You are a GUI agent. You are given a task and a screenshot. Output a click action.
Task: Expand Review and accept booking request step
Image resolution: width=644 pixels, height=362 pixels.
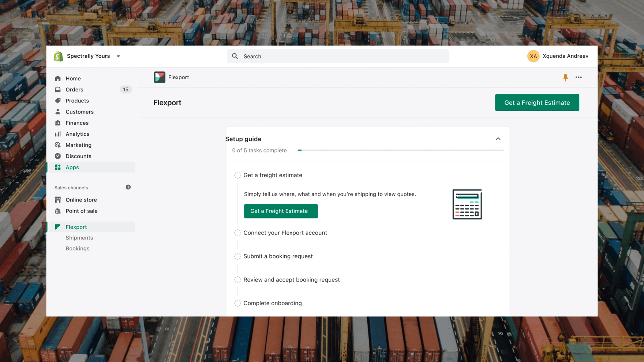click(292, 279)
